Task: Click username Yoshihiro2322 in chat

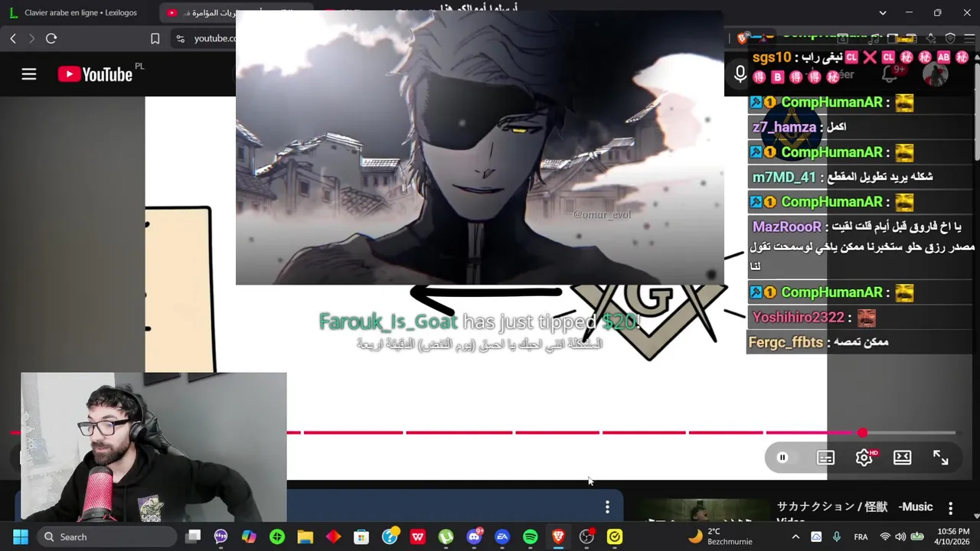Action: [x=798, y=317]
